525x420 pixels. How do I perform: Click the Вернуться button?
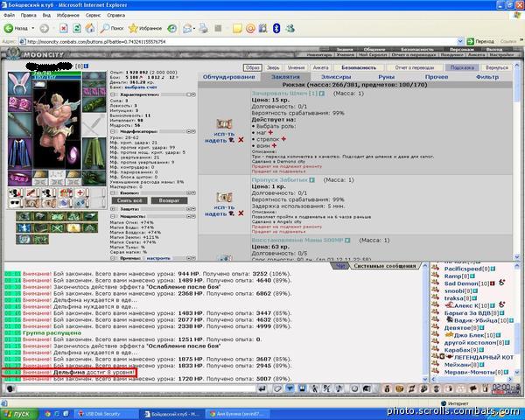[x=497, y=67]
